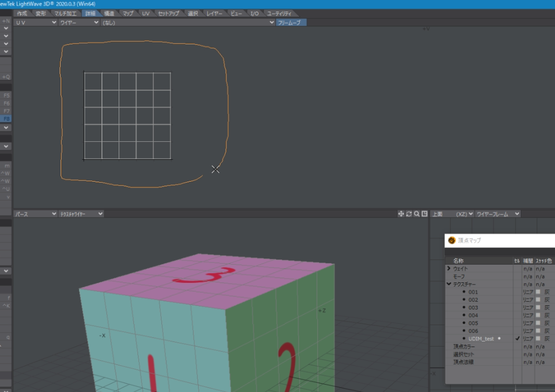Viewport: 555px width, 392px height.
Task: Toggle the セル checkmark on the UDIM_test row
Action: [517, 339]
